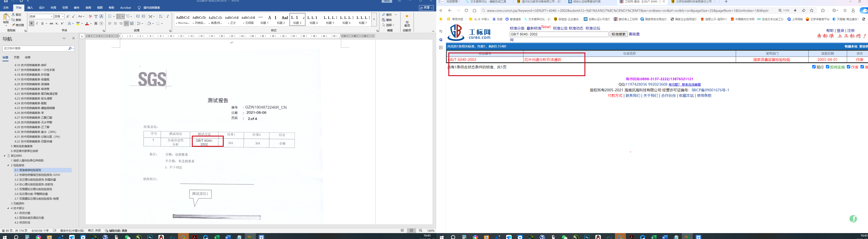868x239 pixels.
Task: Switch to the 布局 (Layout) ribbon tab
Action: click(x=53, y=8)
